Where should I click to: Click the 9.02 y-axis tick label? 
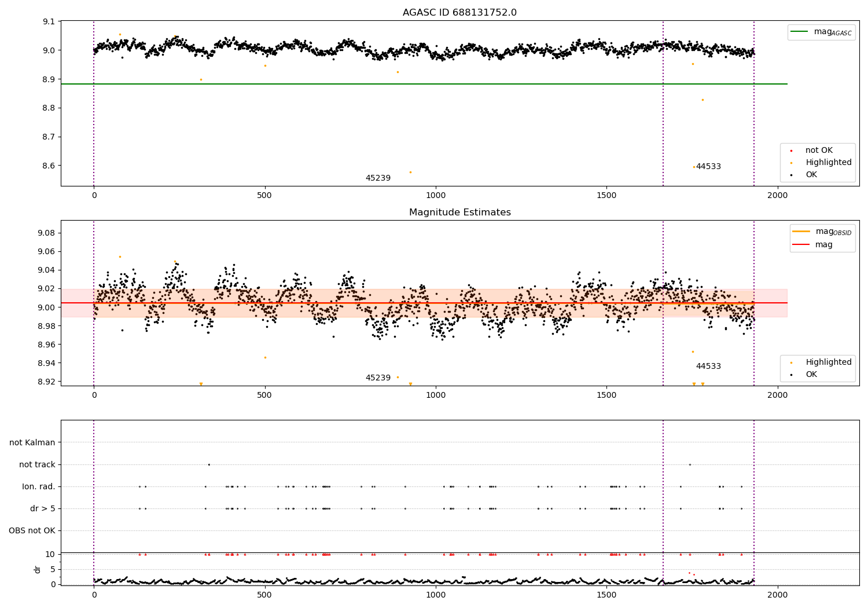pos(47,289)
